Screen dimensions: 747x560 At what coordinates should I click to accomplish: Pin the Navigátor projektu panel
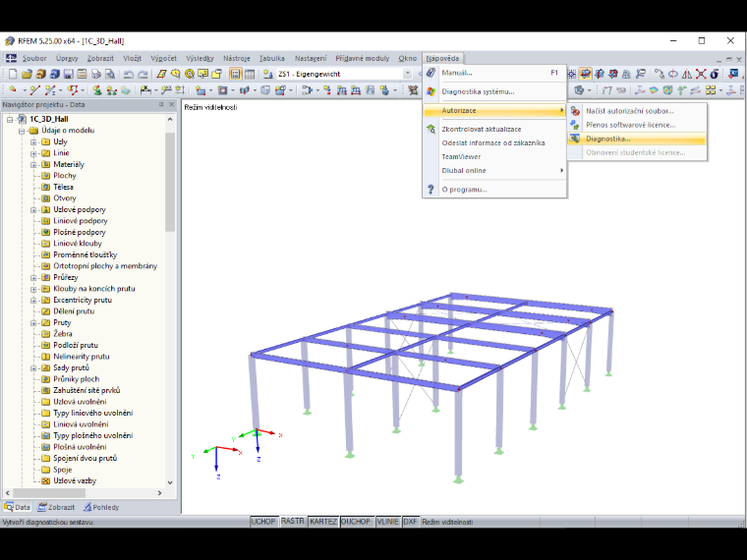[161, 104]
